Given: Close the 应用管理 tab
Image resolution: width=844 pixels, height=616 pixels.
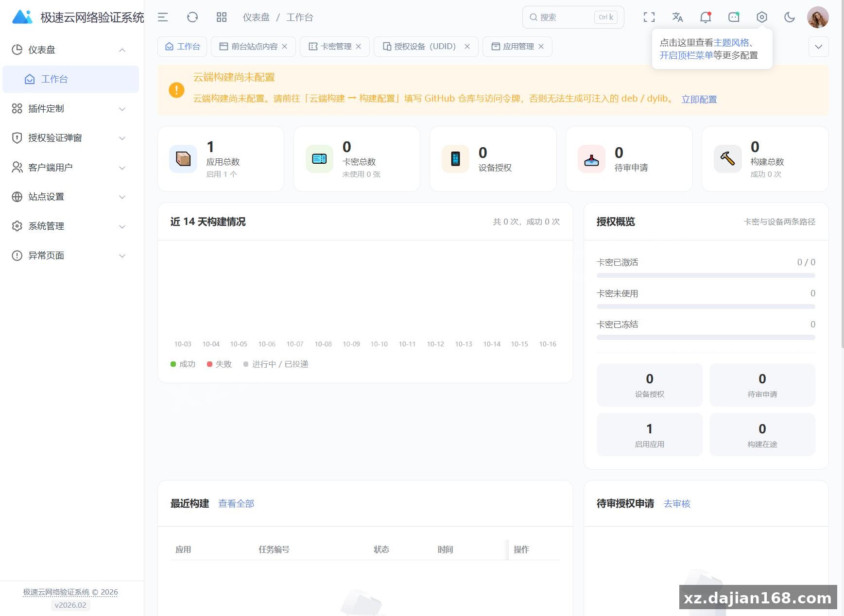Looking at the screenshot, I should pyautogui.click(x=541, y=47).
